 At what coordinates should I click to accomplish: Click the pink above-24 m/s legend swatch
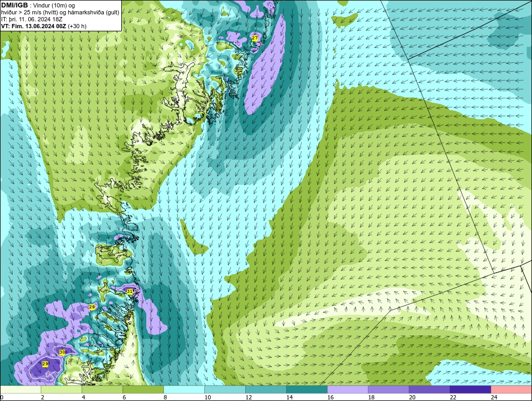tap(511, 389)
